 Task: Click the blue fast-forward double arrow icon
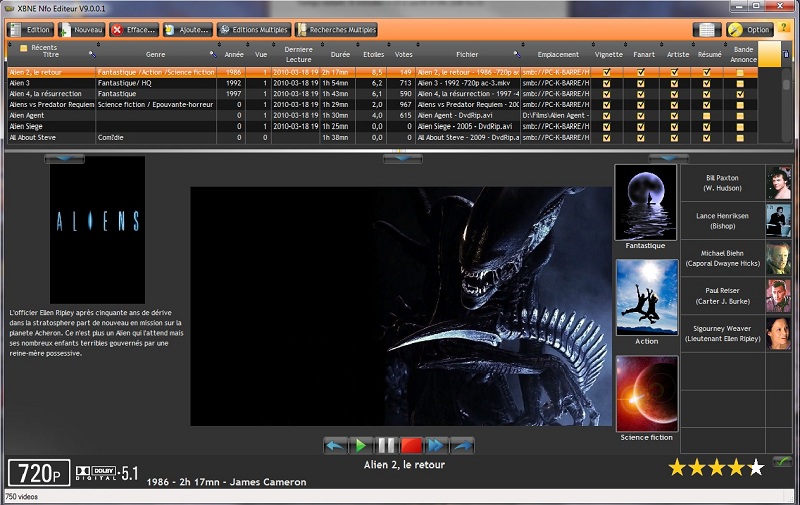(x=437, y=445)
